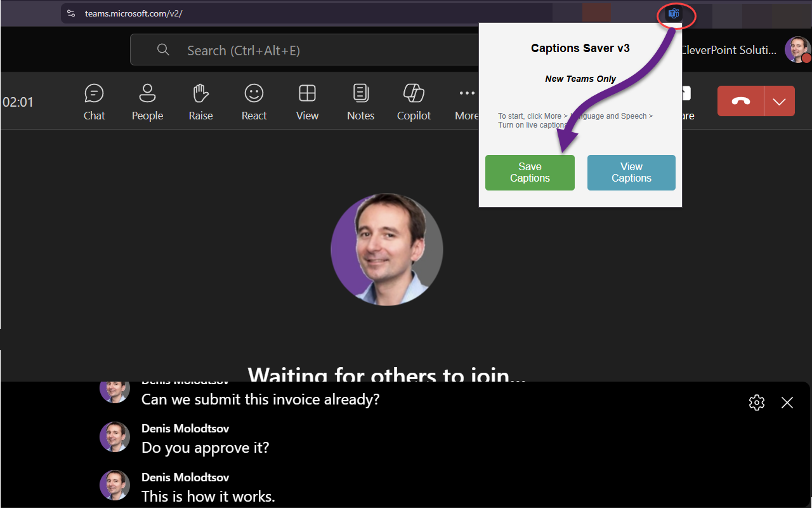Image resolution: width=812 pixels, height=508 pixels.
Task: Show the People participants list
Action: tap(147, 102)
